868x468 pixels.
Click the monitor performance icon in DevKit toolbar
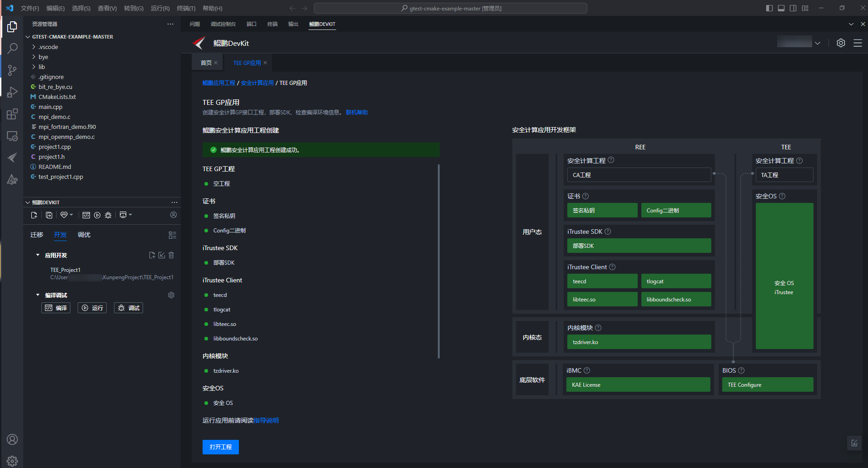[x=123, y=215]
